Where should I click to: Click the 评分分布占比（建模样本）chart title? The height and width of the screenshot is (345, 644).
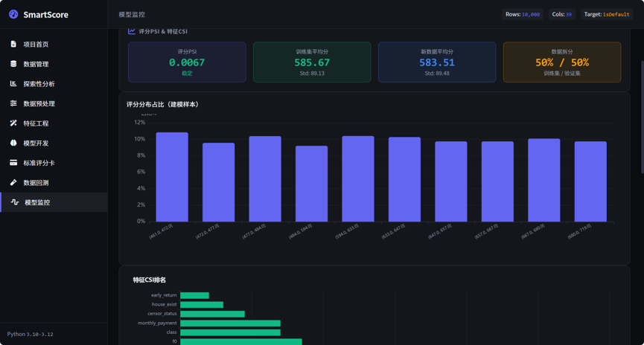pos(164,104)
